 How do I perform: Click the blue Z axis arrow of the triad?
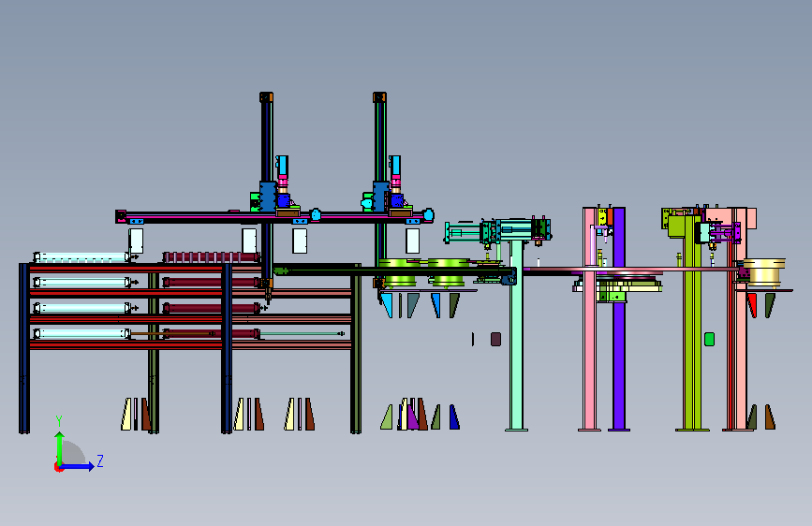tap(78, 466)
